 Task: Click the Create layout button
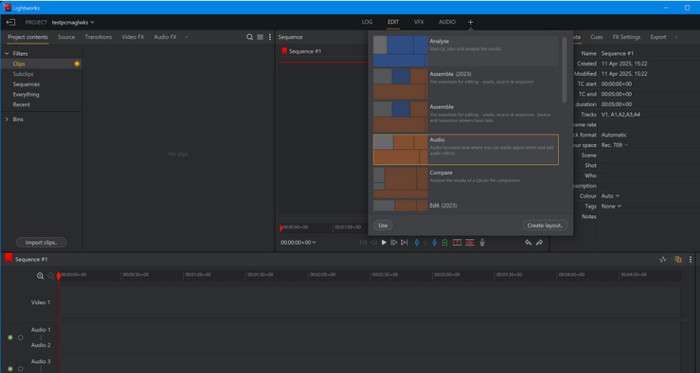point(545,225)
